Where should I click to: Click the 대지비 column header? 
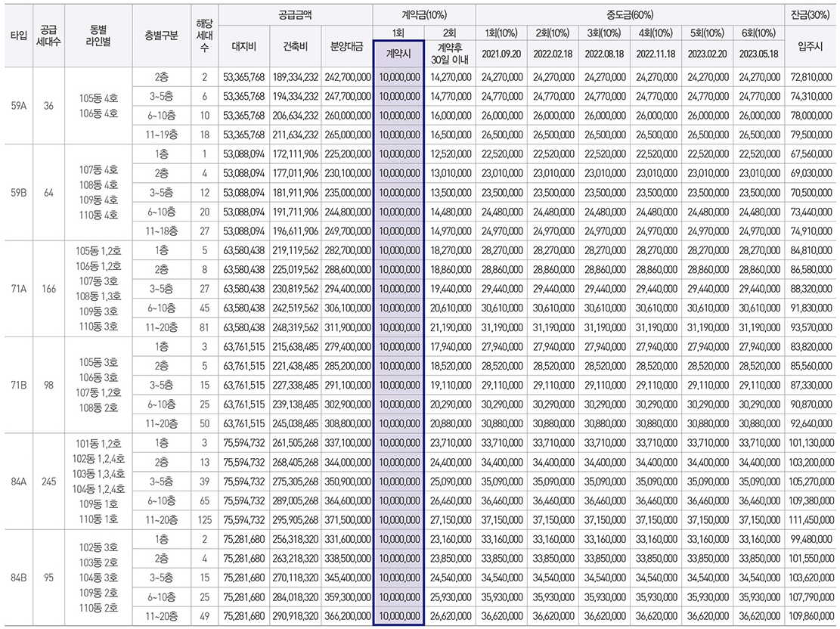point(244,46)
